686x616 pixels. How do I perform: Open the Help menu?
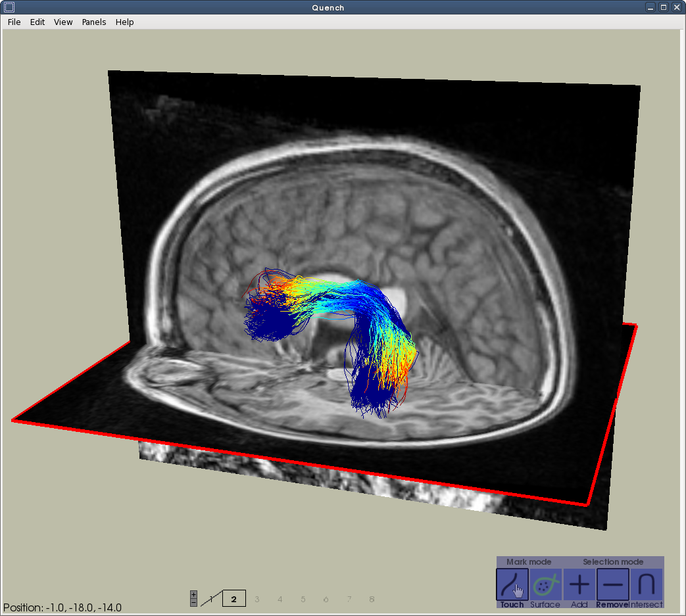pos(124,22)
